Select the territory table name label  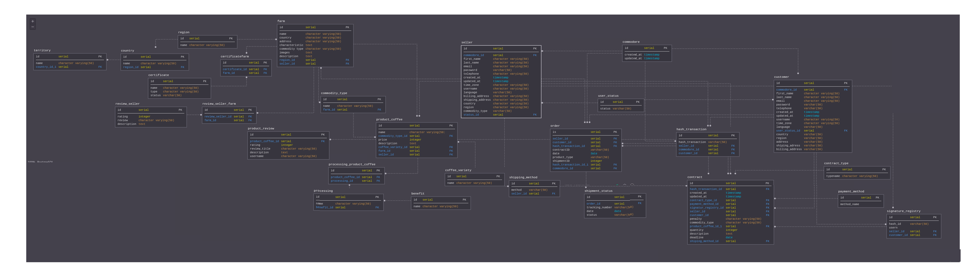(x=42, y=50)
